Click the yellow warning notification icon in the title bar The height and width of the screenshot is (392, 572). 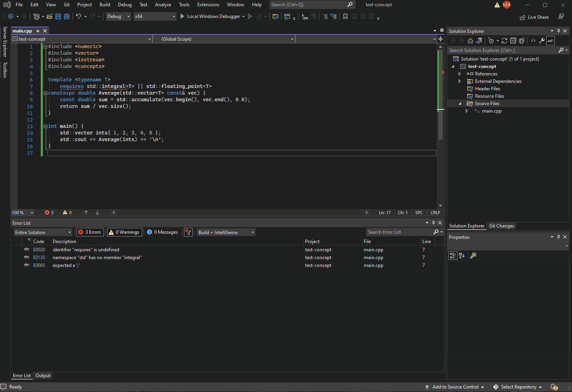click(x=497, y=5)
